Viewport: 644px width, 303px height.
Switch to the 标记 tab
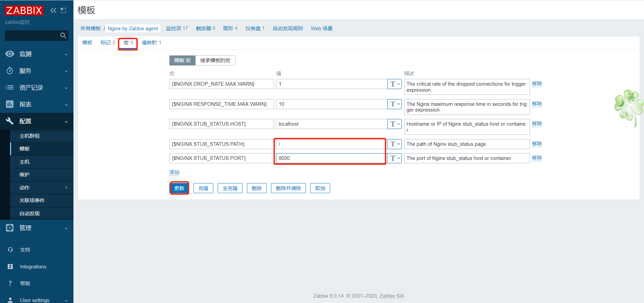pyautogui.click(x=108, y=43)
